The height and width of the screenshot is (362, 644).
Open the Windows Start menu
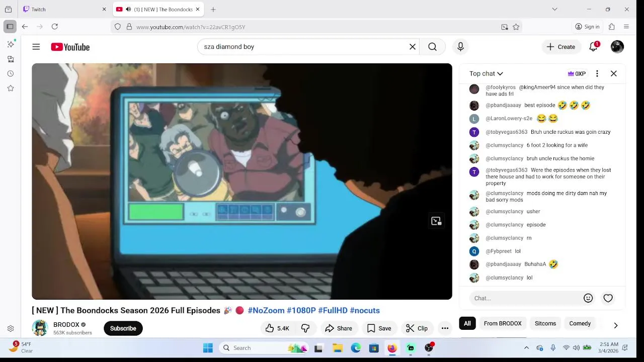[208, 348]
